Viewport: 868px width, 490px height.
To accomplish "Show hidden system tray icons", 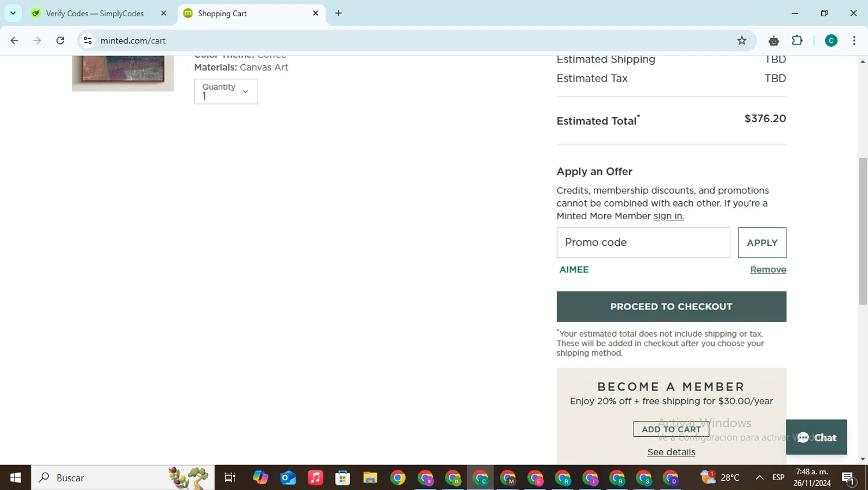I will pos(759,477).
